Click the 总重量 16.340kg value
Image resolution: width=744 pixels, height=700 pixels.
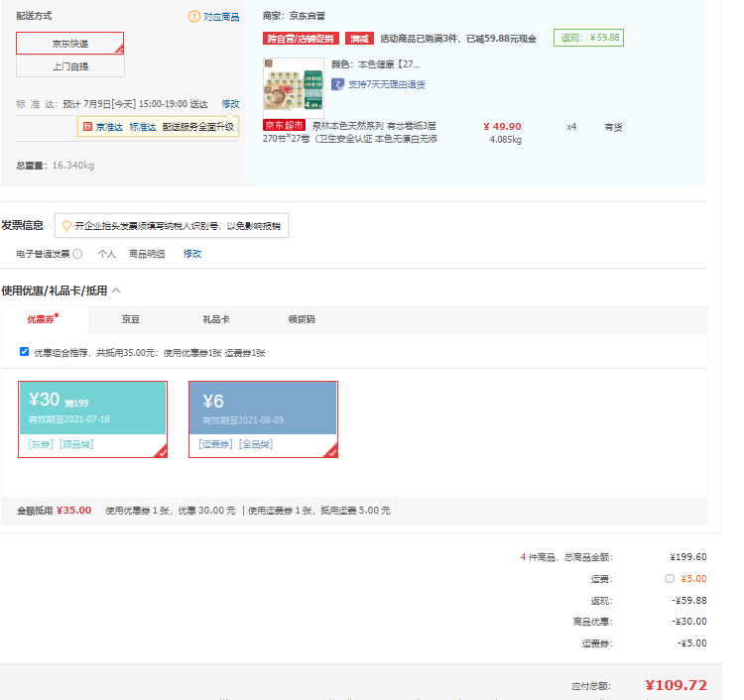(73, 166)
